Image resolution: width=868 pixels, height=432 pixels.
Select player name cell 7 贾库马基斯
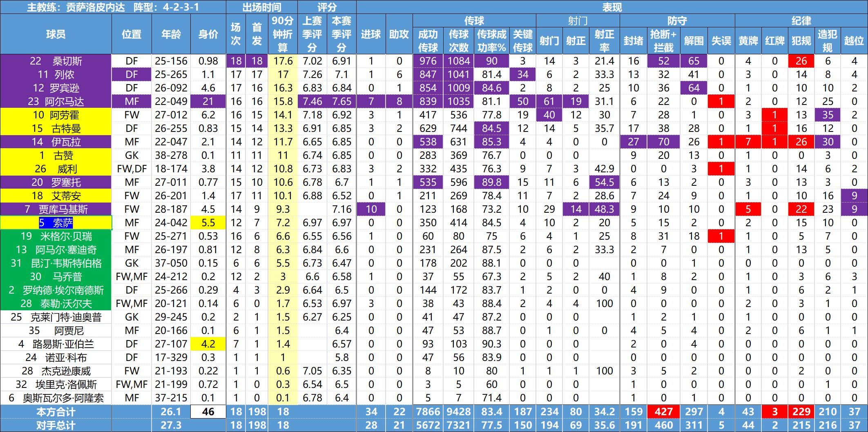tap(56, 209)
